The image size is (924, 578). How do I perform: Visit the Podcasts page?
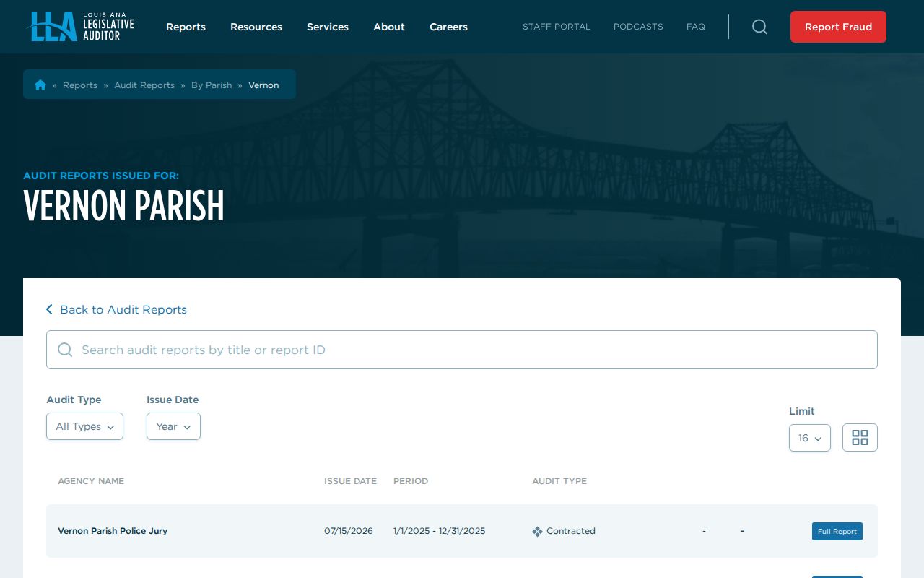click(x=638, y=27)
